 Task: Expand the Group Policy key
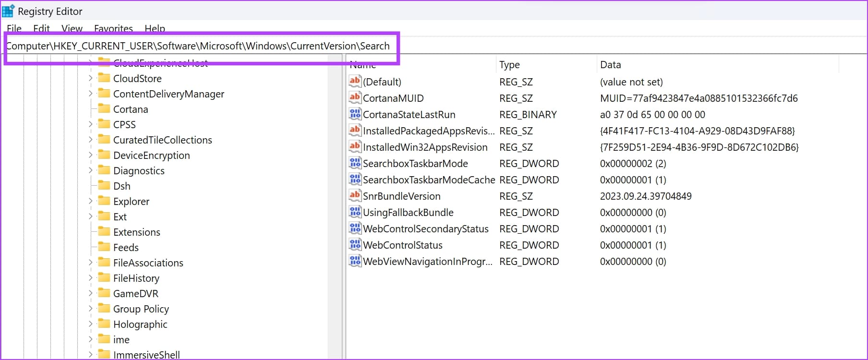tap(90, 308)
